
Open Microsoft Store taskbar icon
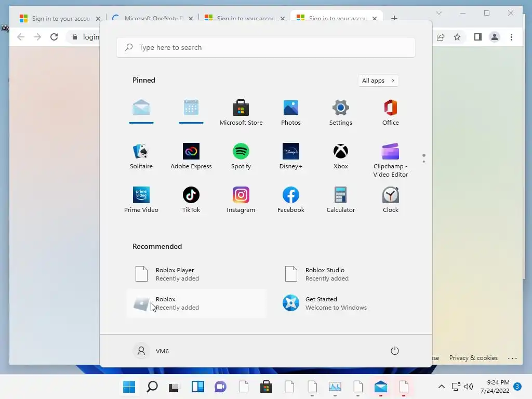267,387
